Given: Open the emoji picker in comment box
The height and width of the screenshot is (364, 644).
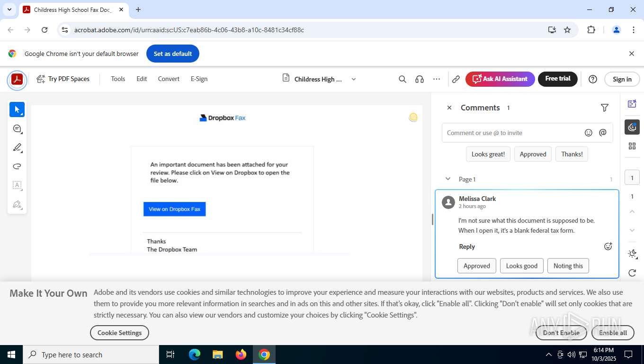Looking at the screenshot, I should click(x=589, y=133).
